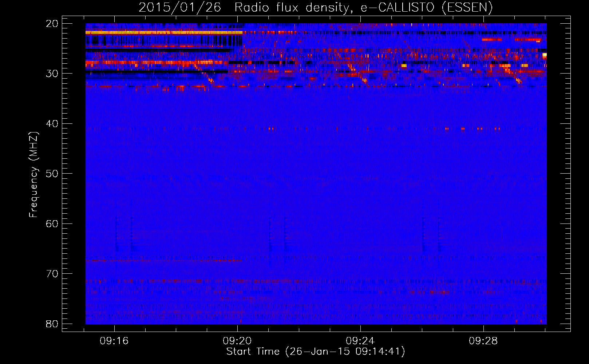Select the 60 MHz frequency tick label
This screenshot has height=364, width=589.
click(x=52, y=223)
